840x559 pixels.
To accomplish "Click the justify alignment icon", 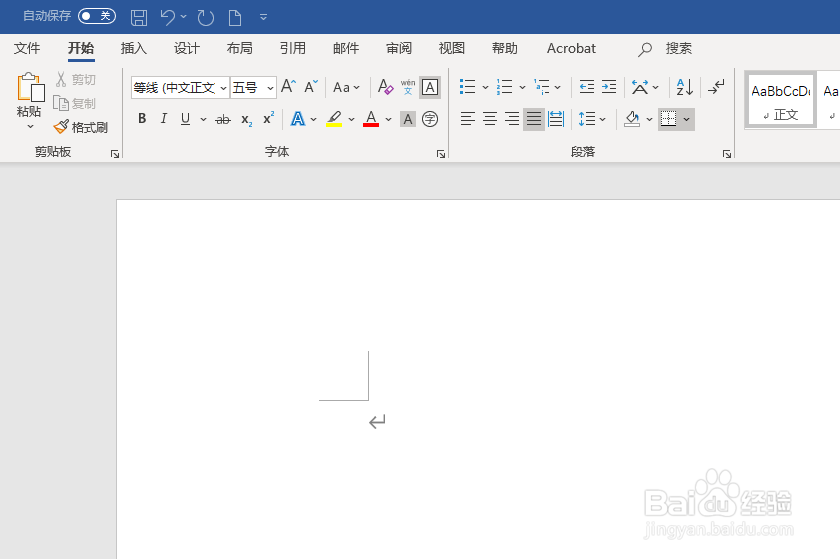I will 534,118.
